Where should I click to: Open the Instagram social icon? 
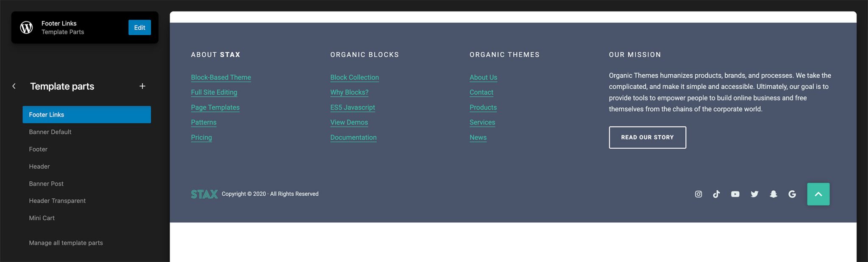698,194
